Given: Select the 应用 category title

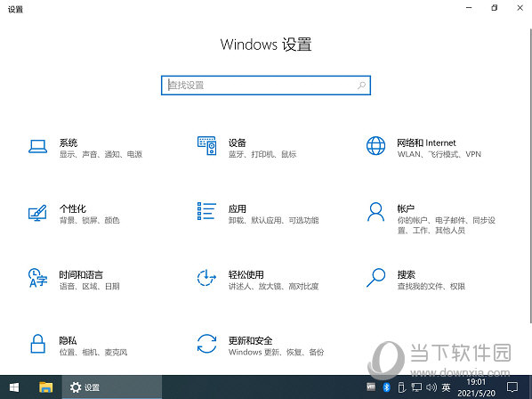Looking at the screenshot, I should [x=238, y=208].
